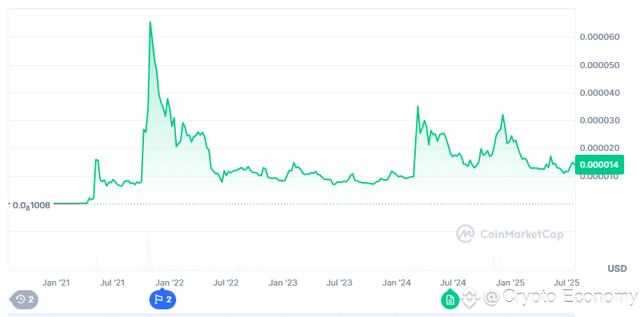Click the Jul '23 date label
The height and width of the screenshot is (317, 644).
coord(338,283)
